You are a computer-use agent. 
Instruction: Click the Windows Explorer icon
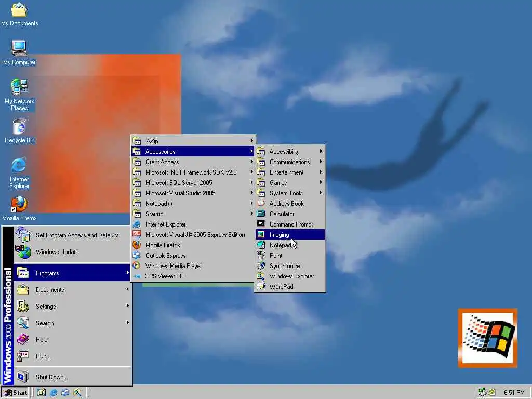(x=261, y=276)
